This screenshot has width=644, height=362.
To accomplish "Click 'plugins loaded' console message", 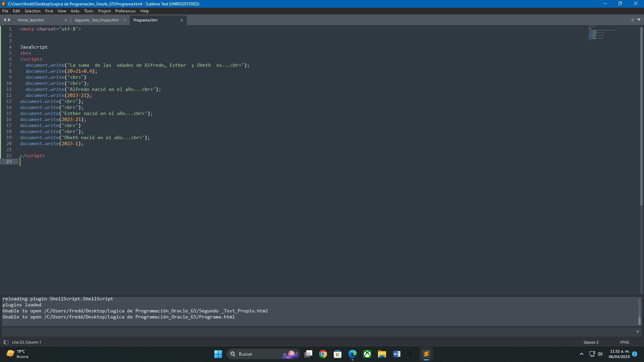I will tap(22, 305).
